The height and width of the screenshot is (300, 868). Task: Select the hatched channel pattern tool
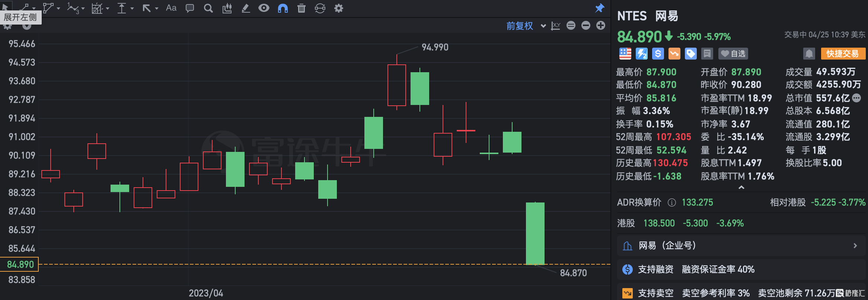click(x=97, y=8)
